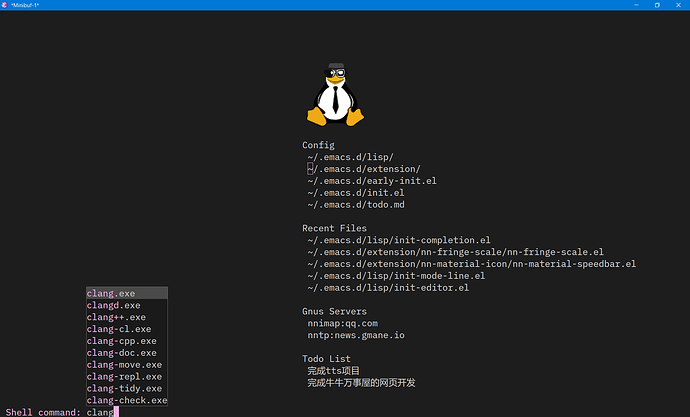Click the Emacs icon in title bar
The width and height of the screenshot is (690, 417).
click(x=4, y=5)
